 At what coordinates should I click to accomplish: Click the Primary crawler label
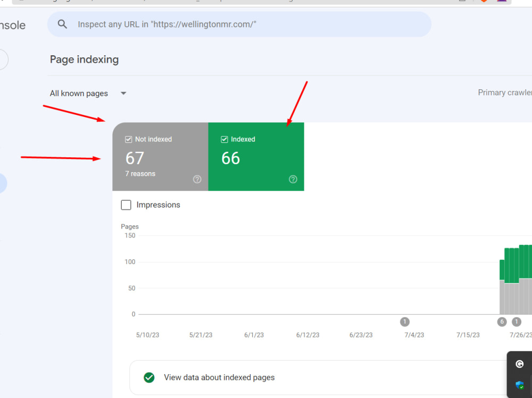(x=505, y=92)
